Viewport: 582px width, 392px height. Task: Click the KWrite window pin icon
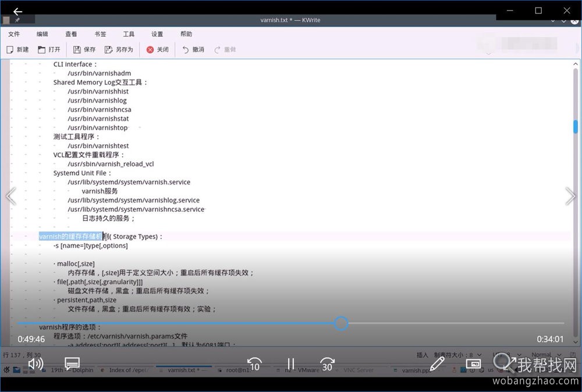(x=17, y=20)
